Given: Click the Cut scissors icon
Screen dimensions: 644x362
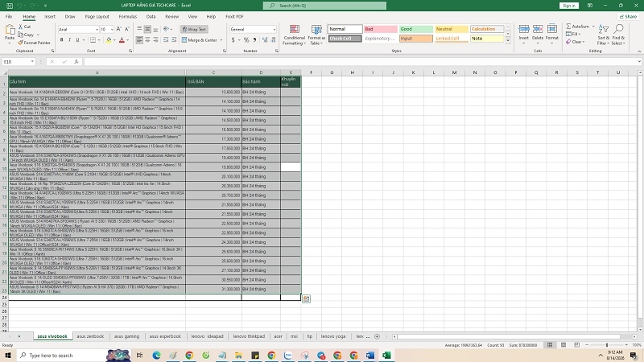Looking at the screenshot, I should [x=21, y=27].
